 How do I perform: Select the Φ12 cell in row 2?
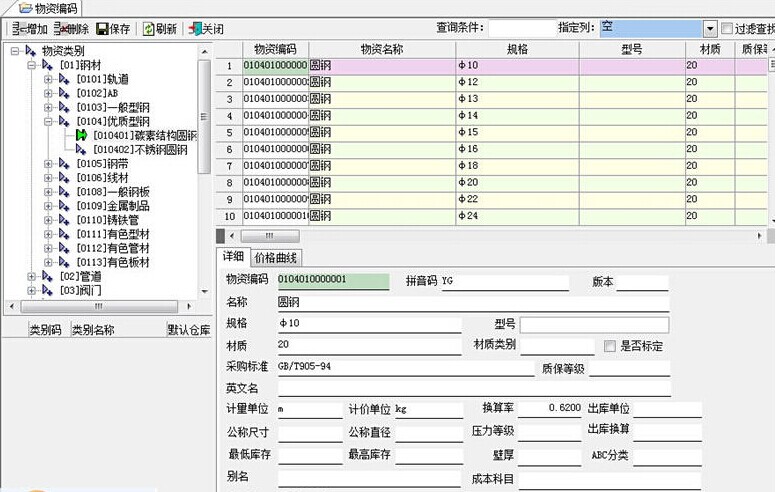pos(517,82)
